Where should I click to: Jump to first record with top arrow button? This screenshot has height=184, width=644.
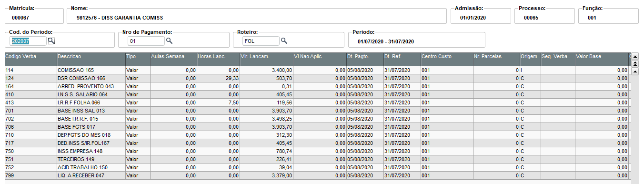point(634,56)
